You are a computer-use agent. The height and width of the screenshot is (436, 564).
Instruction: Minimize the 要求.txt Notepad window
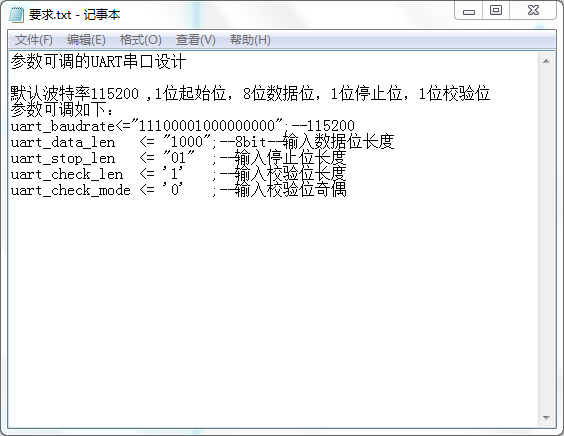[469, 11]
